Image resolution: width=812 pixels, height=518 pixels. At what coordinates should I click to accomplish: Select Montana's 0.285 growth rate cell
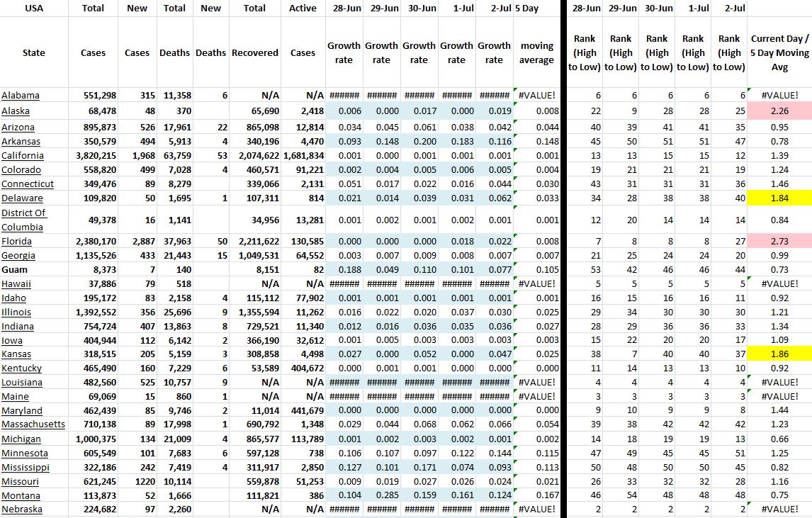point(381,496)
